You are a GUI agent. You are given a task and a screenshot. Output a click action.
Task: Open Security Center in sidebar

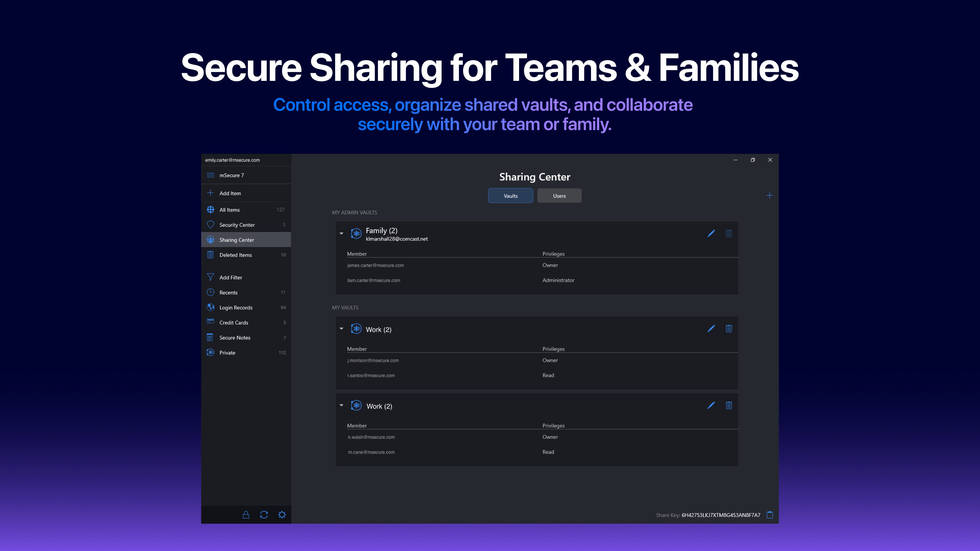(x=246, y=225)
